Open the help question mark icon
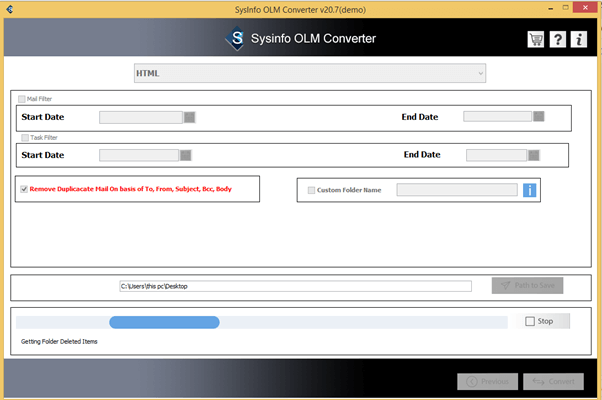This screenshot has width=602, height=400. (x=557, y=39)
